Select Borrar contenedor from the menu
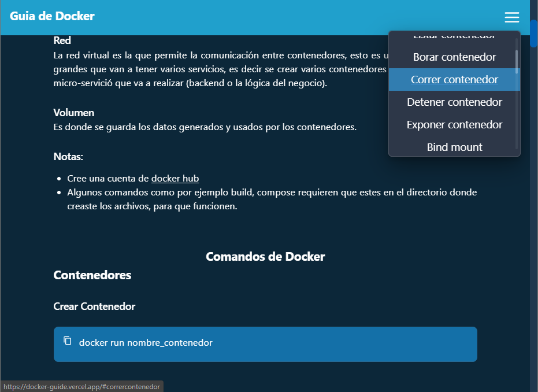This screenshot has width=538, height=392. pos(454,57)
